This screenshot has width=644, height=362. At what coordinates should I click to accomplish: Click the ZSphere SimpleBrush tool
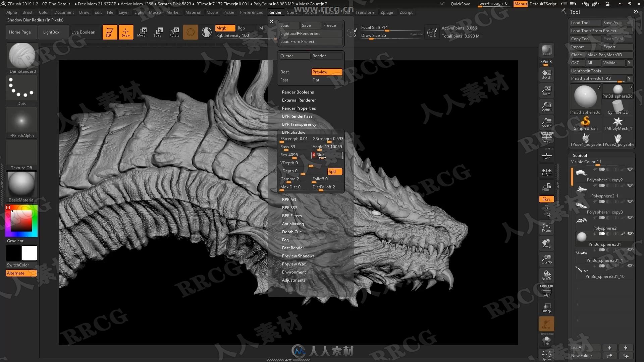(x=585, y=122)
